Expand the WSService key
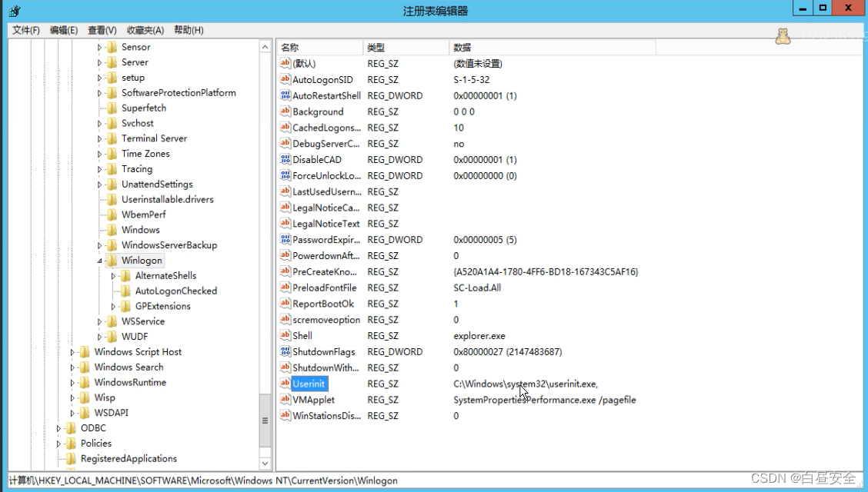This screenshot has width=868, height=492. tap(99, 321)
